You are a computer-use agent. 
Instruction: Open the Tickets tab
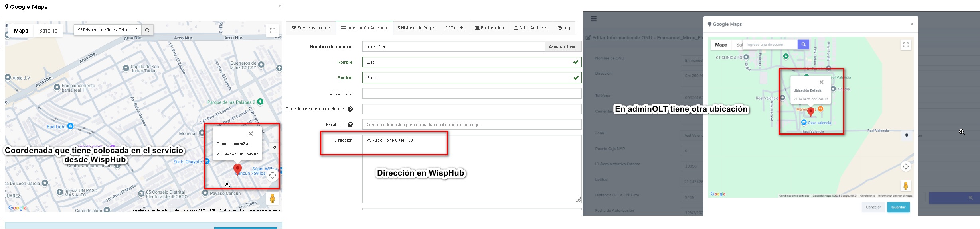tap(455, 28)
